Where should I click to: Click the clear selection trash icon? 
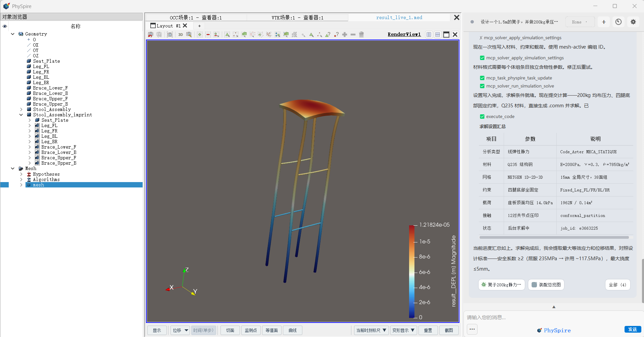(361, 35)
